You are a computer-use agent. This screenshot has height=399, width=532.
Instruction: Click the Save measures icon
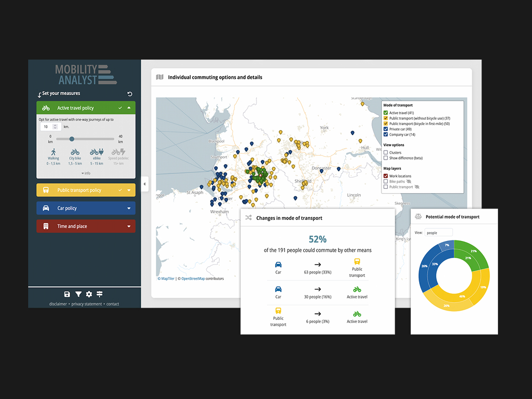(67, 294)
